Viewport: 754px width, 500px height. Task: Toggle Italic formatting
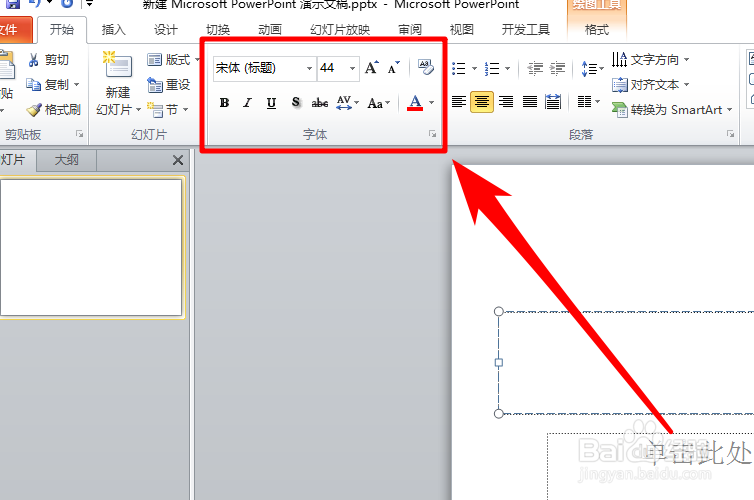tap(247, 103)
